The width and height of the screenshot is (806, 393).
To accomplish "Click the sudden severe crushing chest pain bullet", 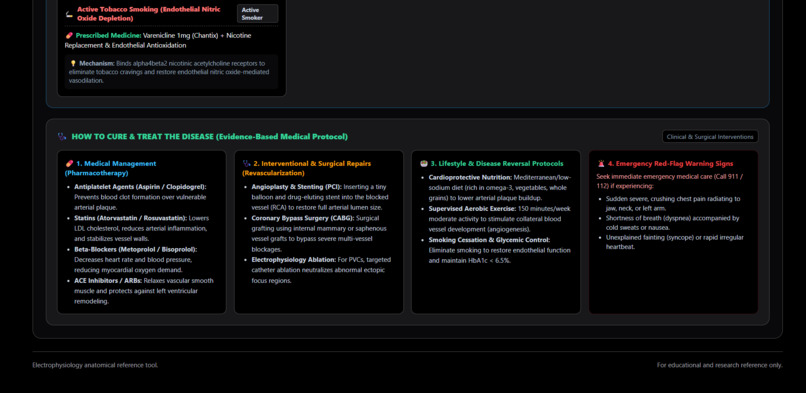I will click(673, 203).
